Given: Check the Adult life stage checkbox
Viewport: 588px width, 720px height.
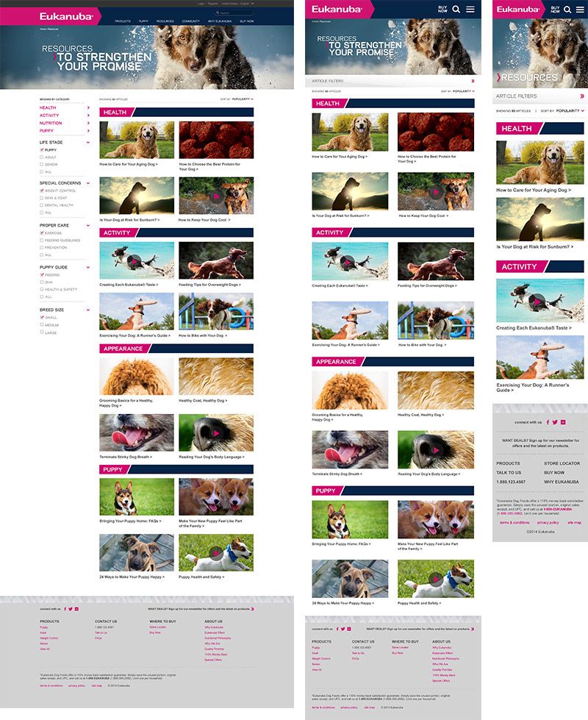Looking at the screenshot, I should tap(42, 157).
